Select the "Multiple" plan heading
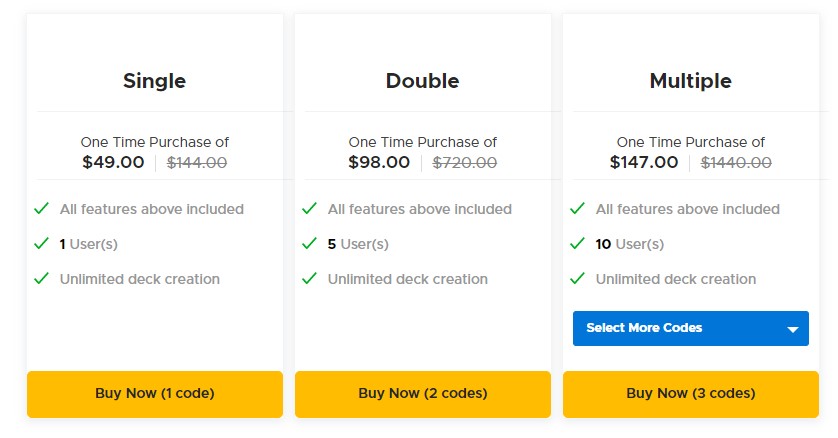 690,81
